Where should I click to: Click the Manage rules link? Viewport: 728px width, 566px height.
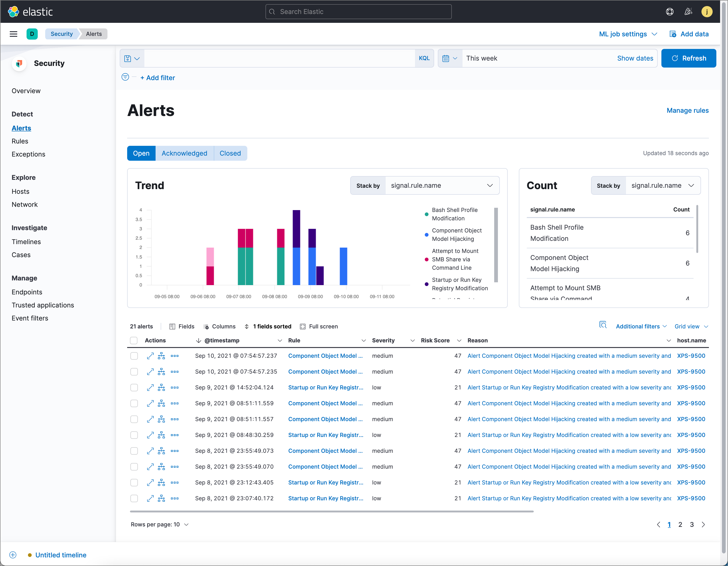[688, 110]
